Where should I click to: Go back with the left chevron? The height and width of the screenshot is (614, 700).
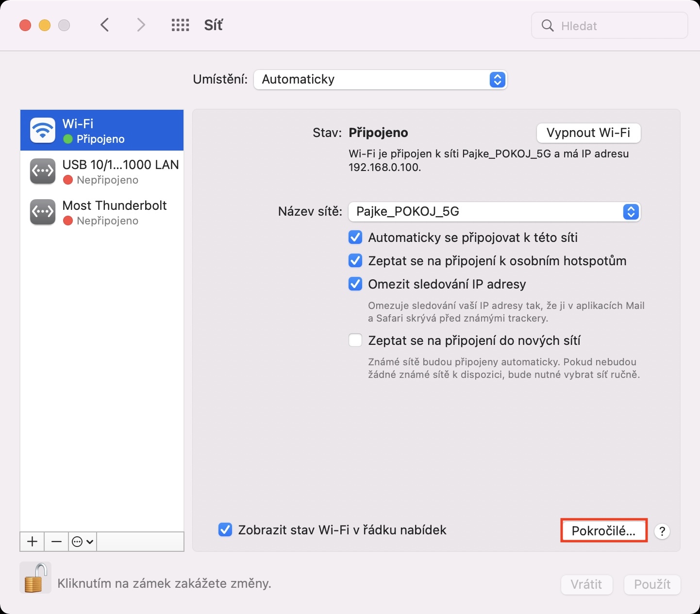coord(104,25)
